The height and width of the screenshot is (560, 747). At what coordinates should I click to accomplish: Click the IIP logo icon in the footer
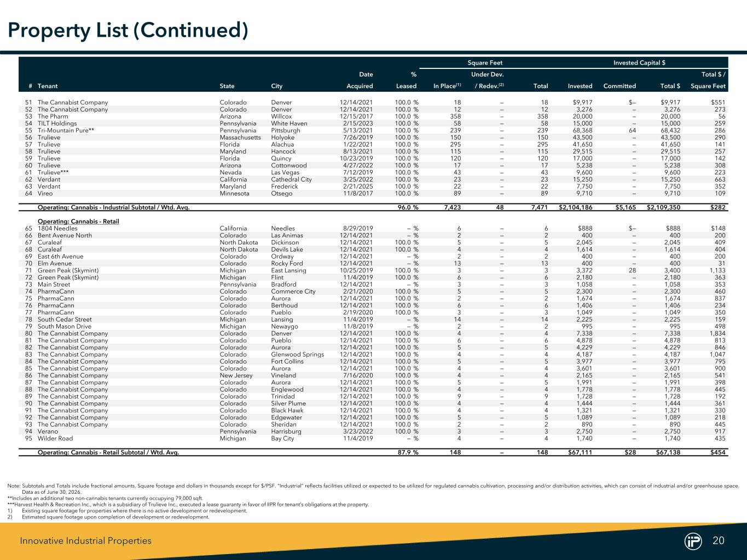[x=693, y=541]
